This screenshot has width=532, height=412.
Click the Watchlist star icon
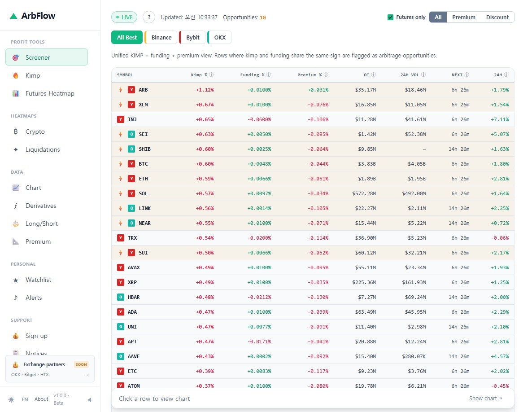click(16, 280)
